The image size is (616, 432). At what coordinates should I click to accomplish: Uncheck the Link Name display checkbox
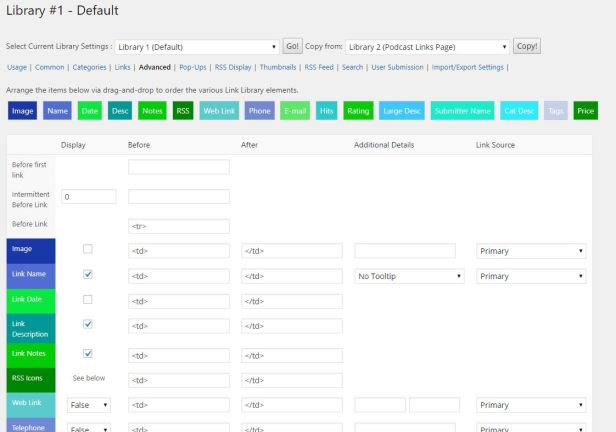click(x=88, y=274)
